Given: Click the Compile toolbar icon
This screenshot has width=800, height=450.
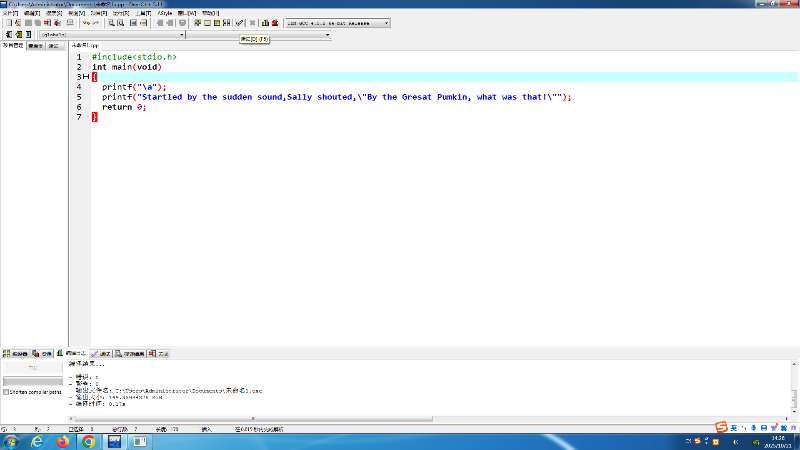Looking at the screenshot, I should click(x=197, y=23).
